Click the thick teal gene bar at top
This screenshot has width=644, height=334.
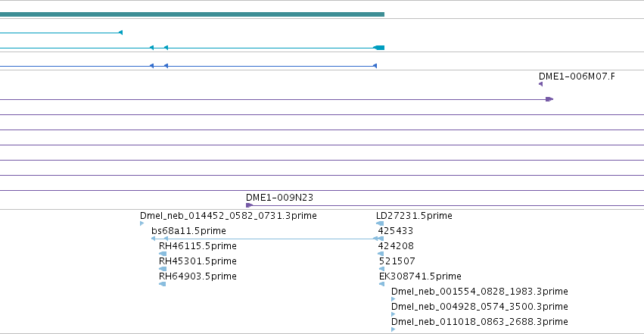[x=192, y=14]
